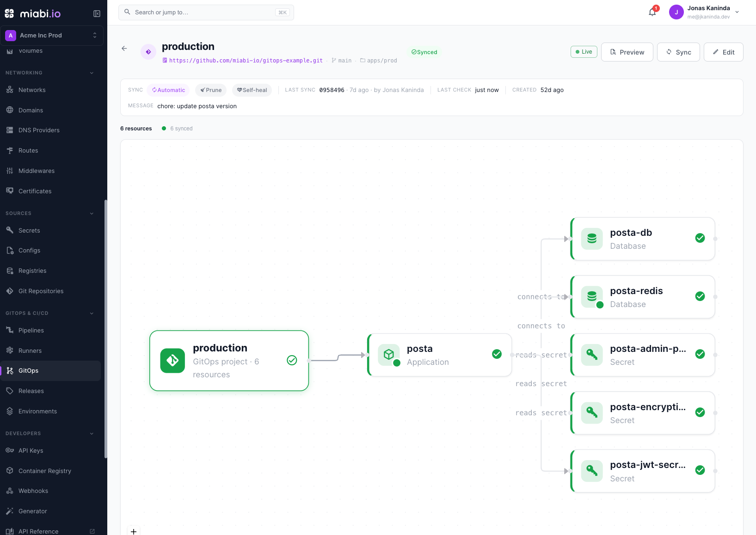
Task: Open Git Repositories page
Action: [x=50, y=291]
